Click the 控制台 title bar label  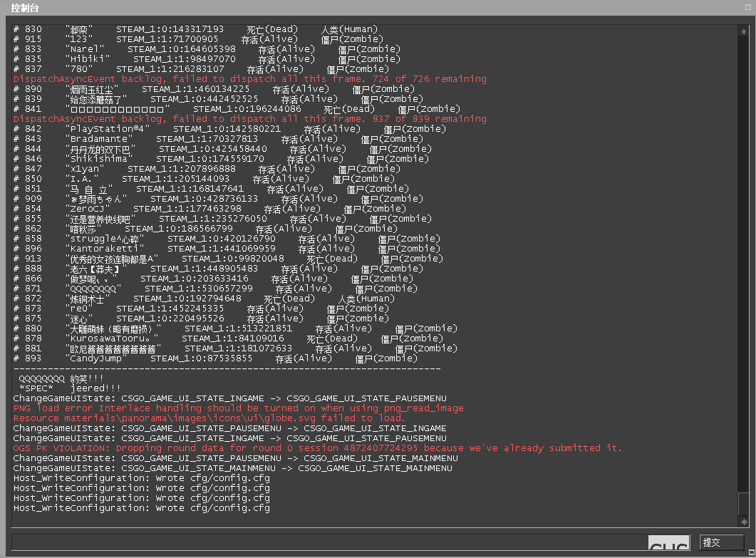(25, 8)
